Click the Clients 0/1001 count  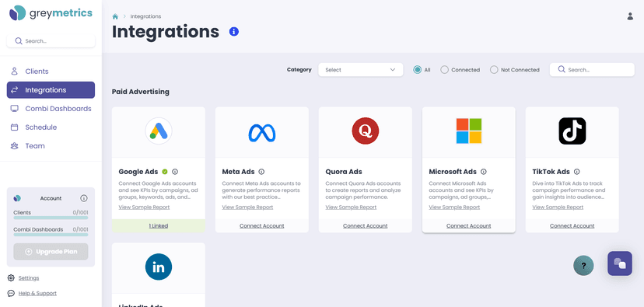80,213
